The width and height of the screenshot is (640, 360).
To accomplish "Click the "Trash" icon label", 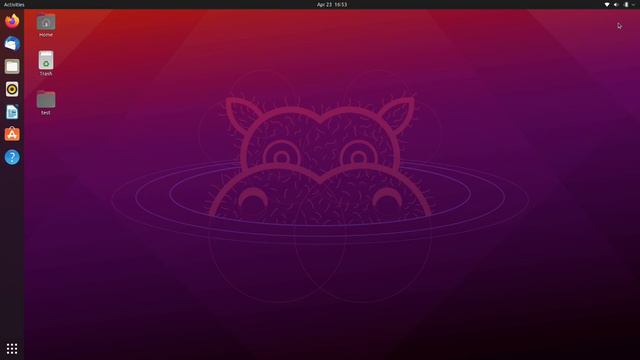I will click(46, 74).
